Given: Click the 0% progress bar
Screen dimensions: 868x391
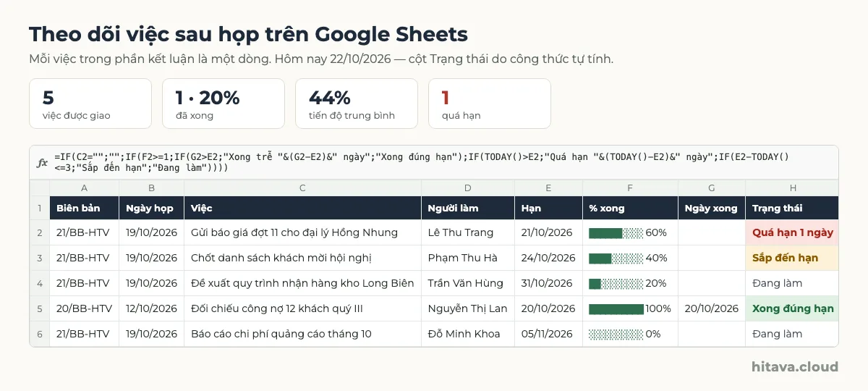Looking at the screenshot, I should tap(616, 335).
